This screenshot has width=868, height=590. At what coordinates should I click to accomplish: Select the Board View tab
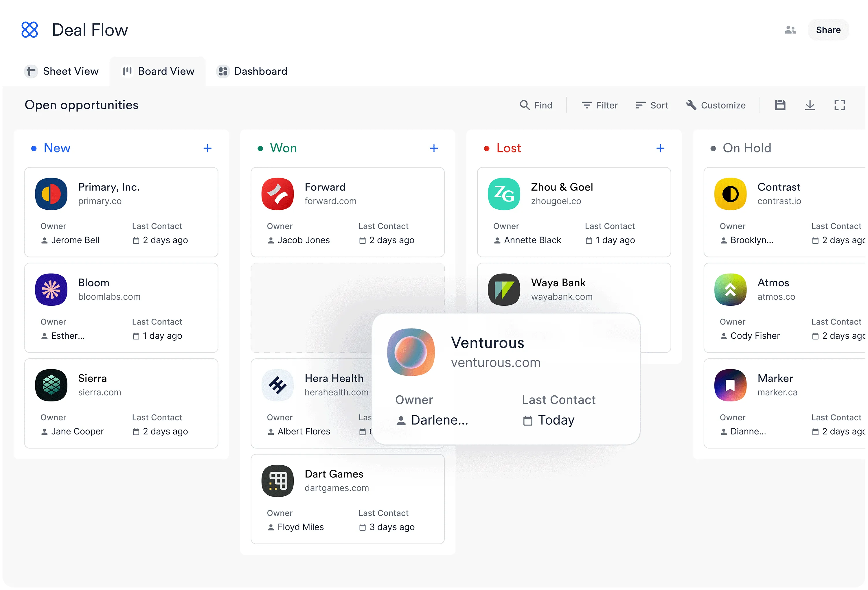(158, 71)
